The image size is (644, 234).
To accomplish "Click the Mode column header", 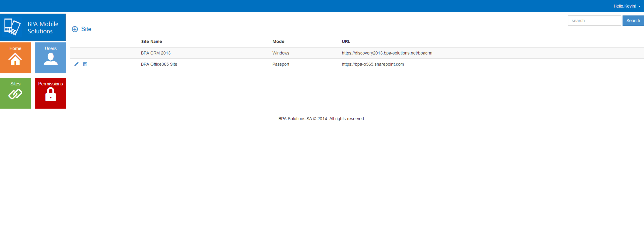I will [x=278, y=41].
